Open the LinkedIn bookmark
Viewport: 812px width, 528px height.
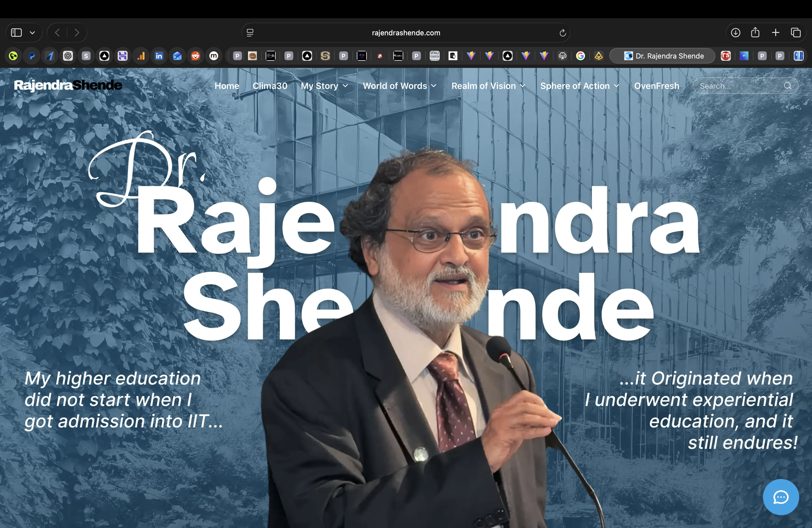pyautogui.click(x=159, y=56)
